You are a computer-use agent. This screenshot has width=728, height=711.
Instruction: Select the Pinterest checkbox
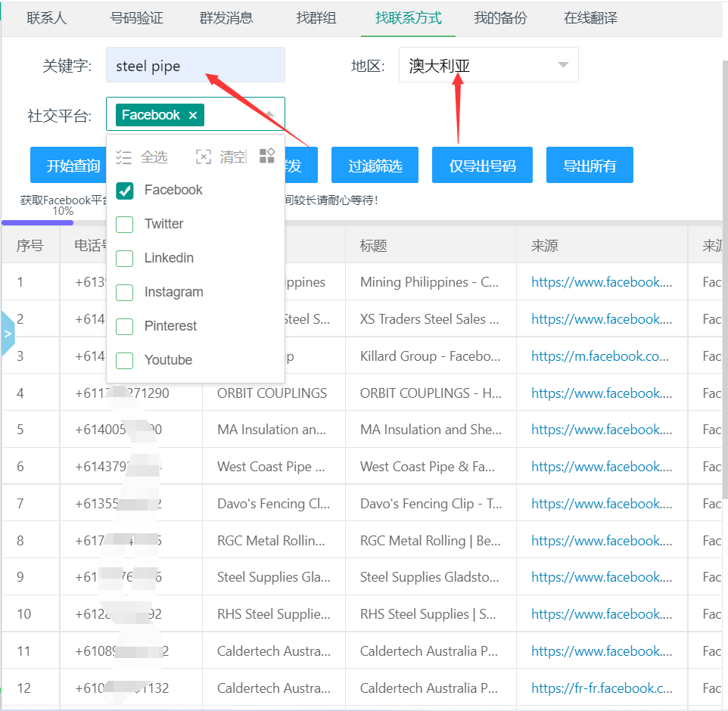click(125, 327)
